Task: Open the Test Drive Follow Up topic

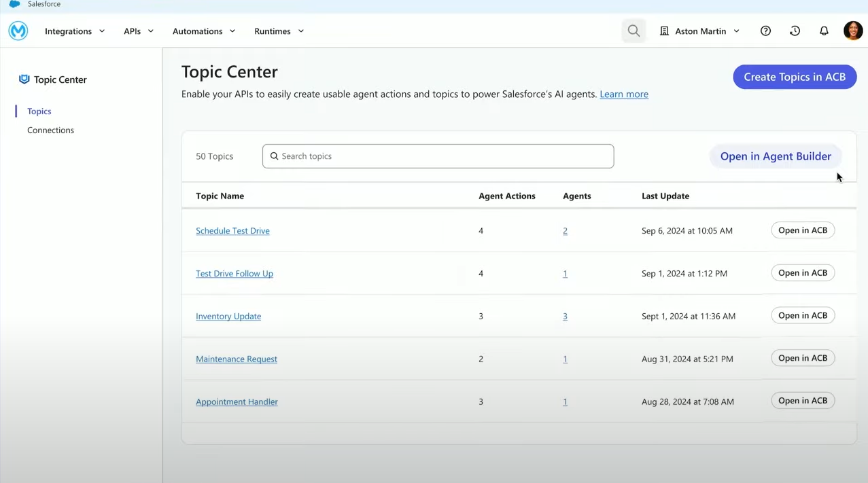Action: pos(235,274)
